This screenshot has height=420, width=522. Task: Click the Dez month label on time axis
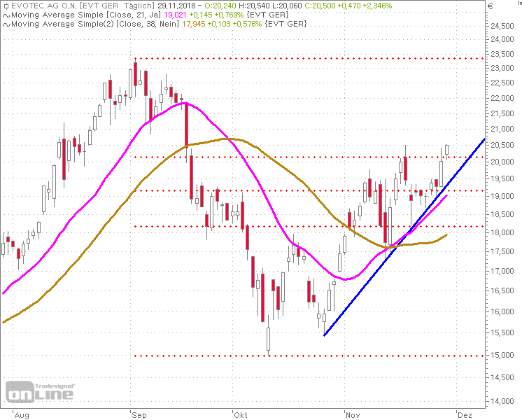tap(465, 415)
